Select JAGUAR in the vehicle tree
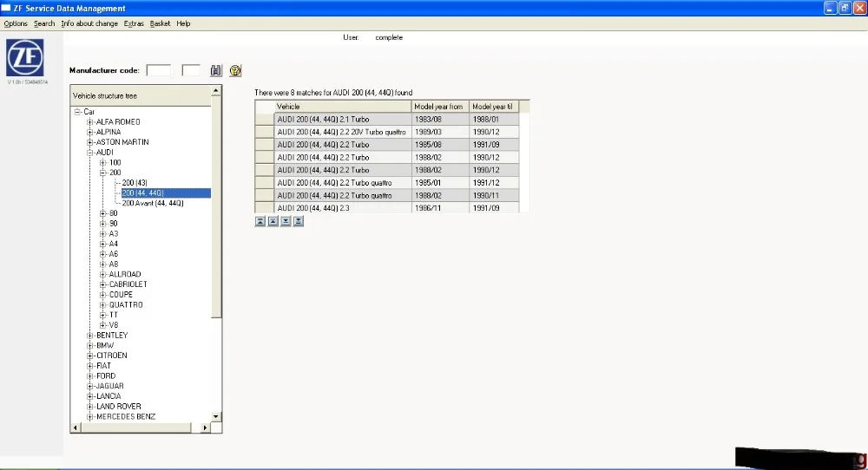 (109, 386)
